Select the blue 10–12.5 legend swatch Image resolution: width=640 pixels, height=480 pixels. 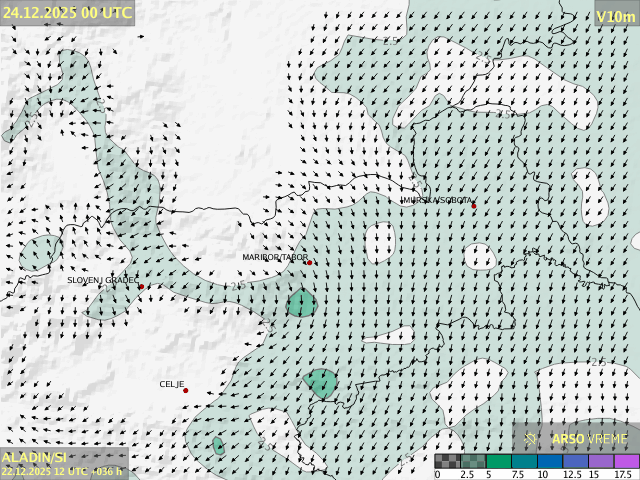pos(550,461)
